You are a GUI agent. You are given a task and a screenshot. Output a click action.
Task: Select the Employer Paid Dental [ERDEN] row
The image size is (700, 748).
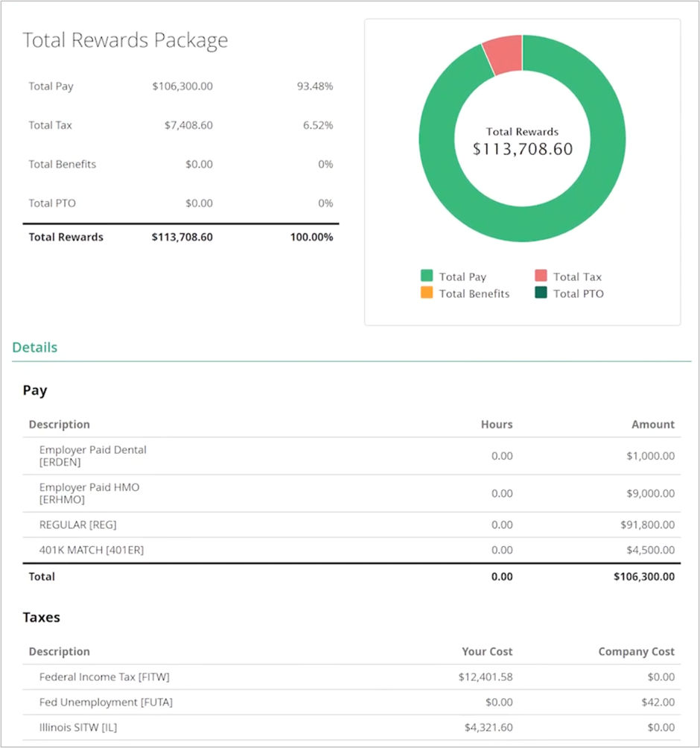(92, 456)
